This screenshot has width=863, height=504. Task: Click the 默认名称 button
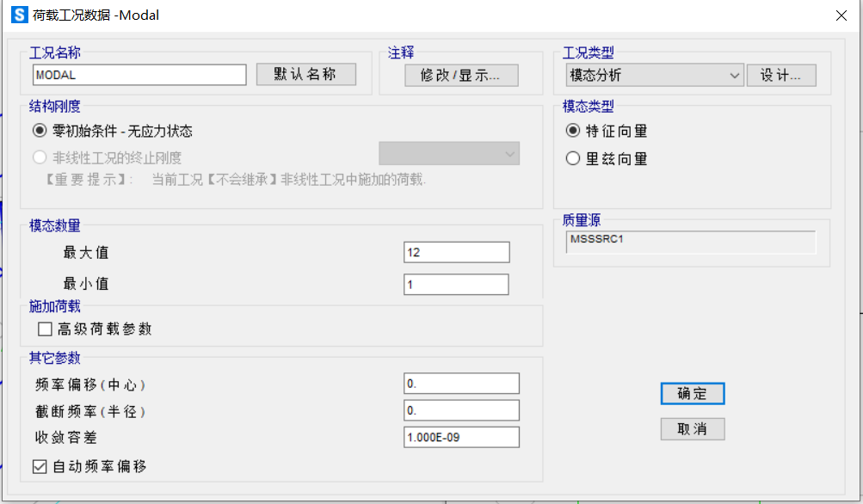[305, 74]
